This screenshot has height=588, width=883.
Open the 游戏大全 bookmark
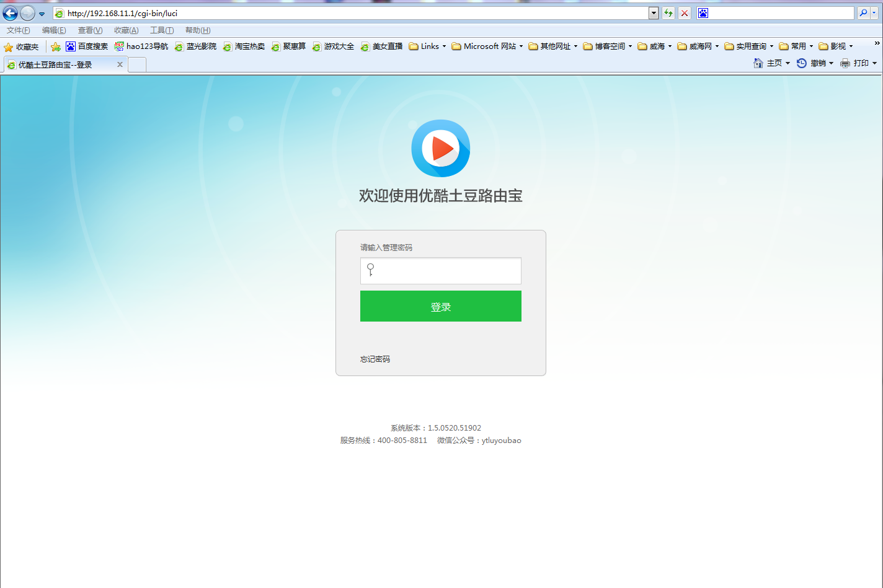pos(333,46)
